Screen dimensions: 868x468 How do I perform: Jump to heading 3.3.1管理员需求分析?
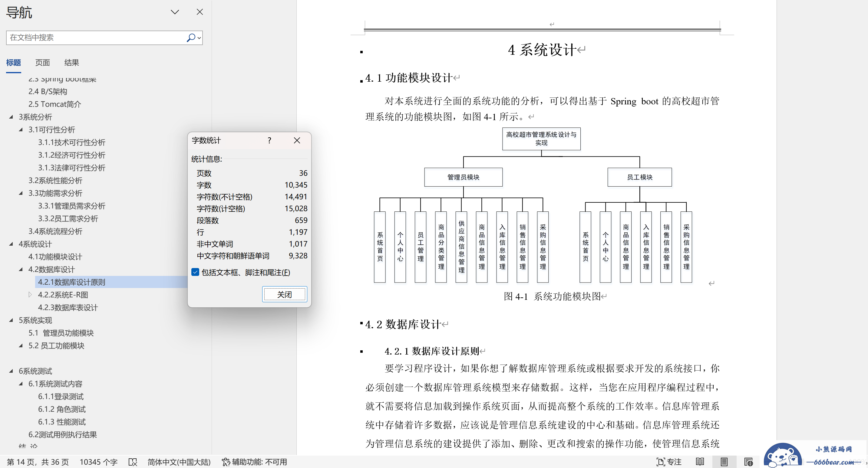click(x=71, y=206)
